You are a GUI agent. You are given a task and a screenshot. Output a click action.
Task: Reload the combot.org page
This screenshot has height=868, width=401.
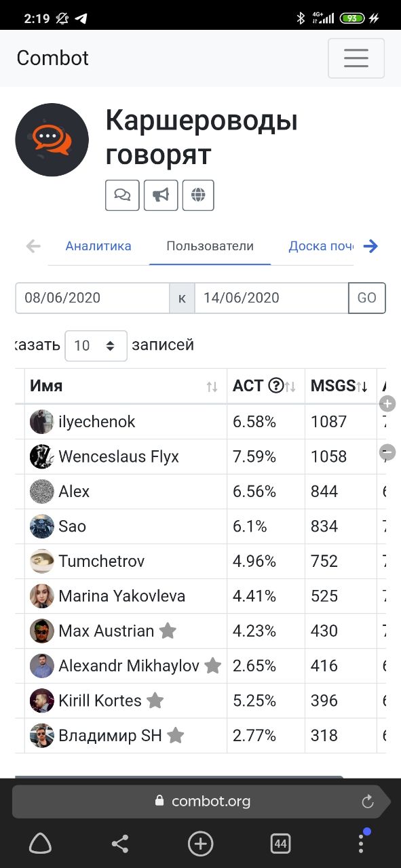click(x=368, y=802)
